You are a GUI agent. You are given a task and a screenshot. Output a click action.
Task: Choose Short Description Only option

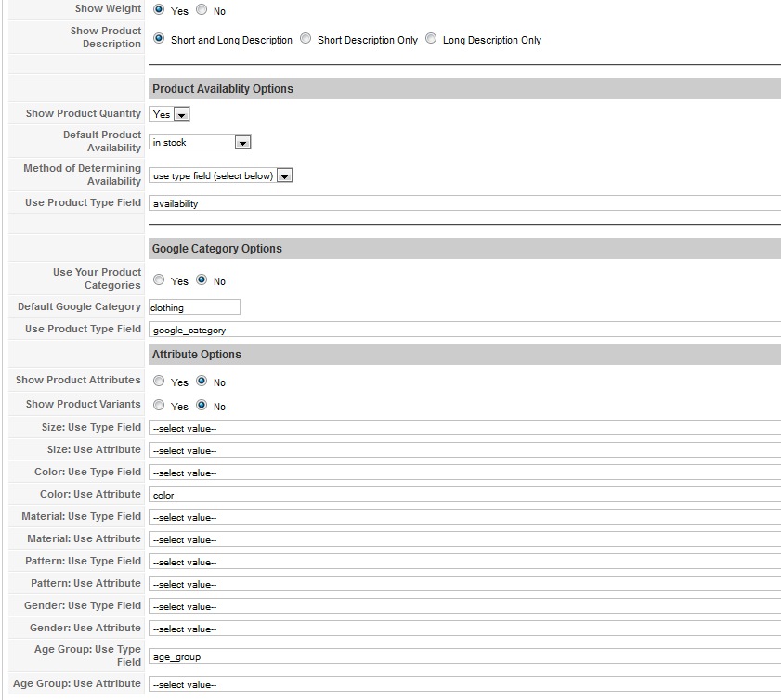click(x=306, y=38)
